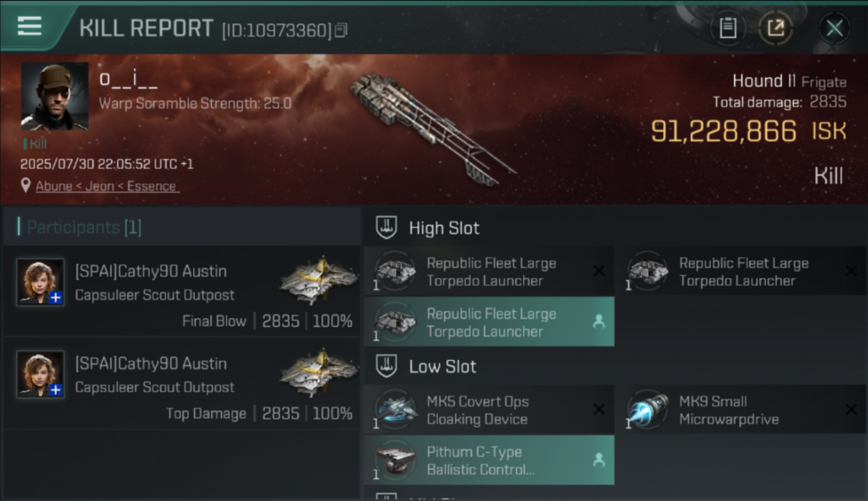Close the Kill Report window

click(834, 28)
